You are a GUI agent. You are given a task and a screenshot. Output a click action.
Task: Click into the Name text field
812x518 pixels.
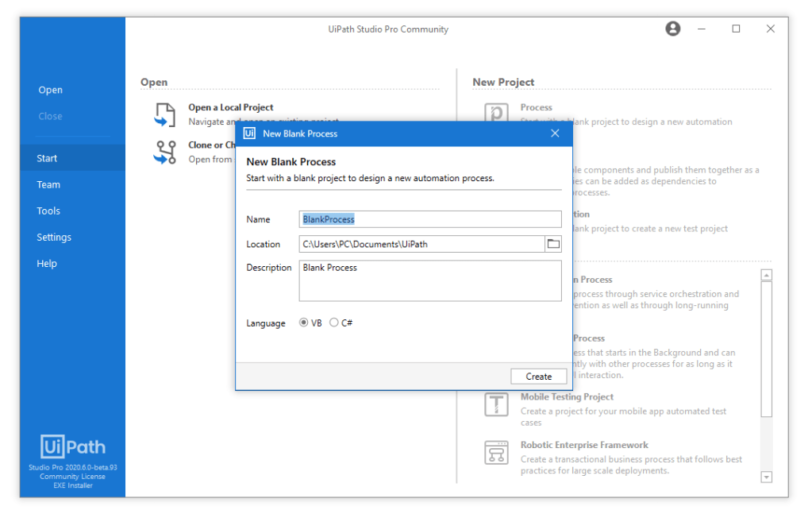pos(430,219)
